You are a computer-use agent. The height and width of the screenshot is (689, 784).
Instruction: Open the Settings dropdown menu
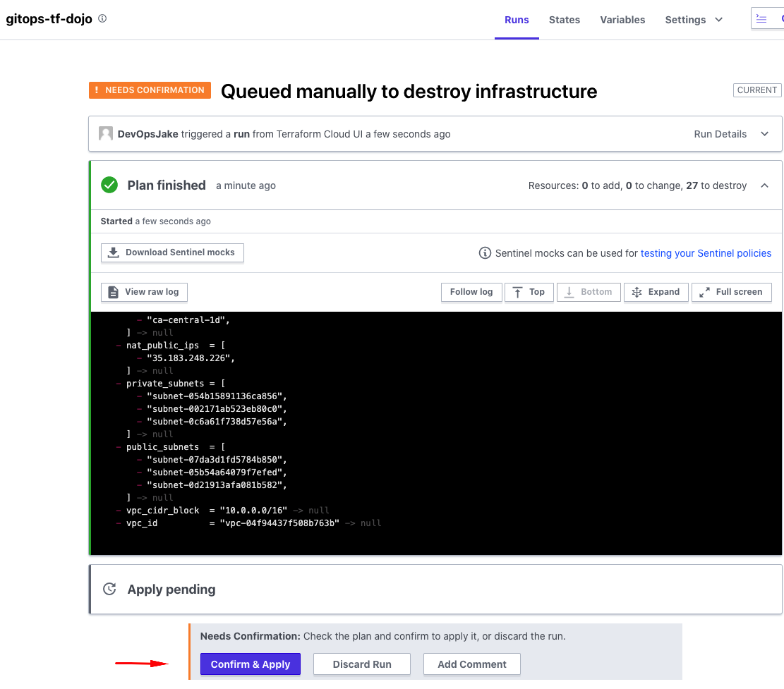coord(694,20)
